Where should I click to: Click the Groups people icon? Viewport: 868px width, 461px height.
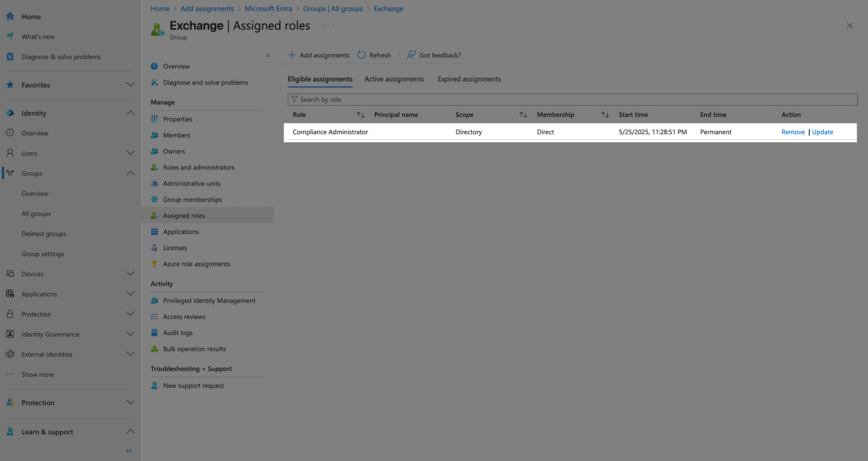10,173
